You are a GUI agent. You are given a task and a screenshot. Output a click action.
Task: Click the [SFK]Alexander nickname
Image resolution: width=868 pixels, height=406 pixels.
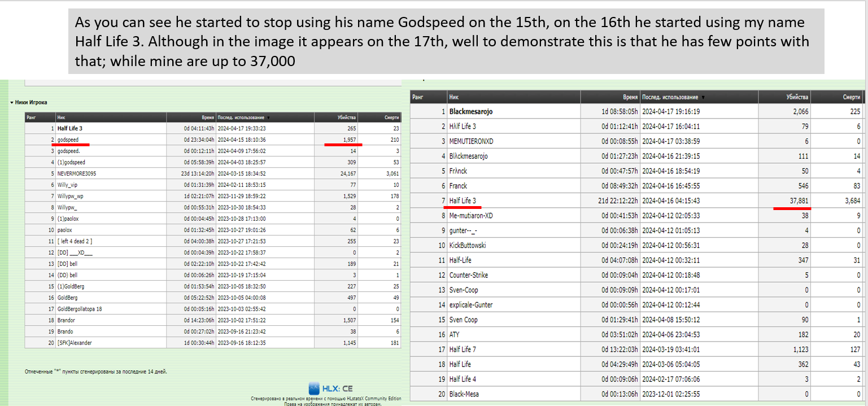tap(74, 343)
